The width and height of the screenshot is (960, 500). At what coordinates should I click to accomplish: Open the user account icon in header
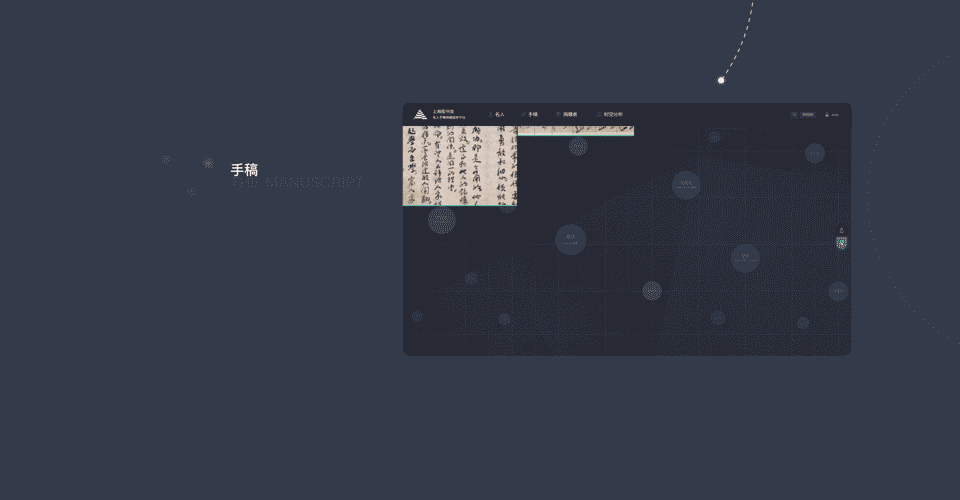pyautogui.click(x=827, y=114)
